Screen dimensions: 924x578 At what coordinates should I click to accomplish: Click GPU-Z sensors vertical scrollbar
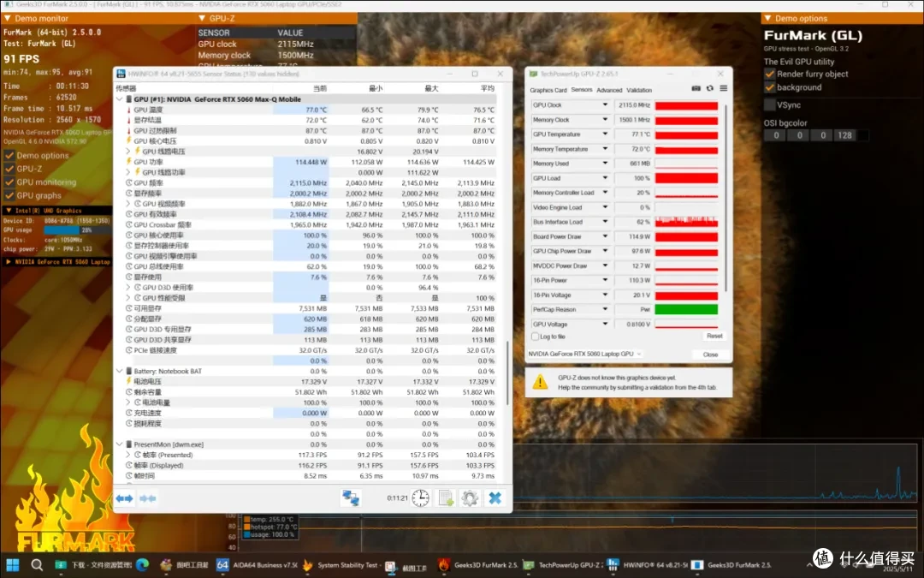pos(726,198)
